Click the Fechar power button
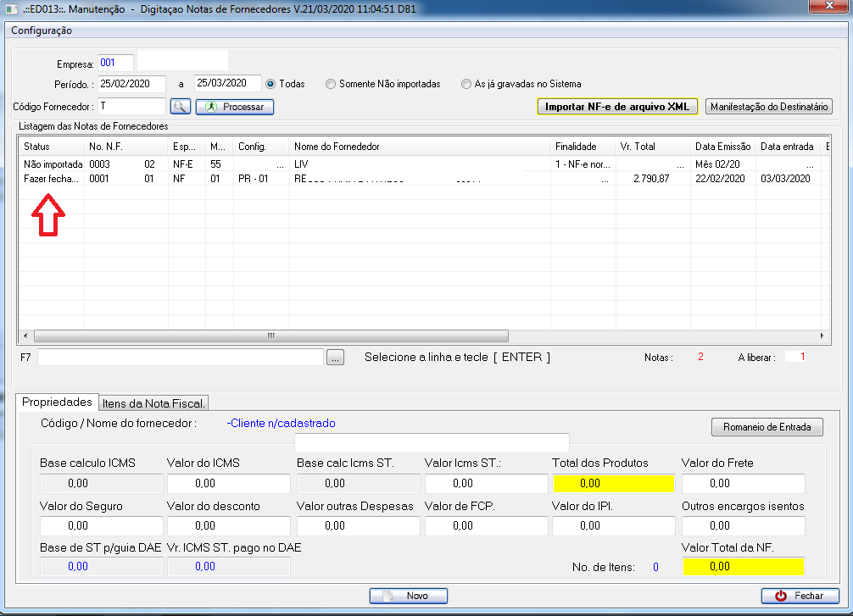The width and height of the screenshot is (853, 616). tap(800, 596)
